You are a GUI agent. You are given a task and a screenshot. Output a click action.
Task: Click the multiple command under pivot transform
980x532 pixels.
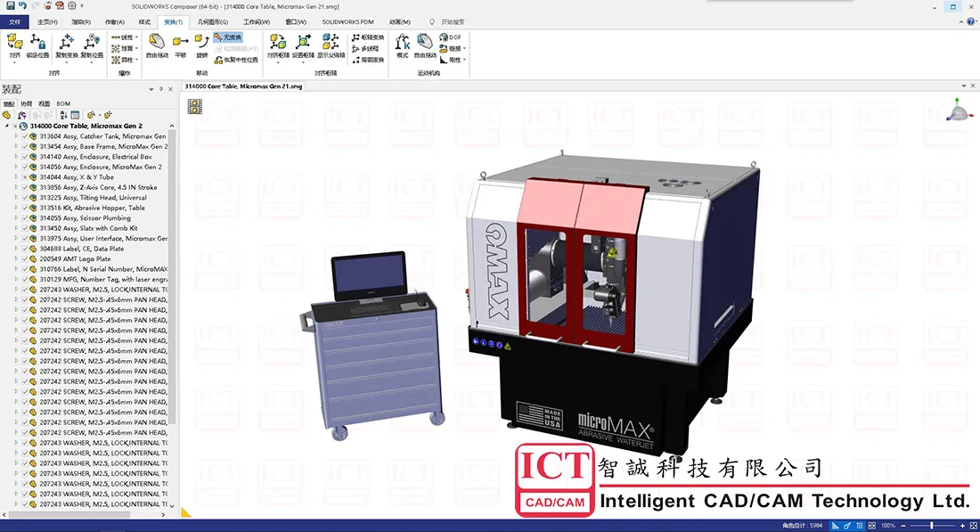pyautogui.click(x=365, y=49)
